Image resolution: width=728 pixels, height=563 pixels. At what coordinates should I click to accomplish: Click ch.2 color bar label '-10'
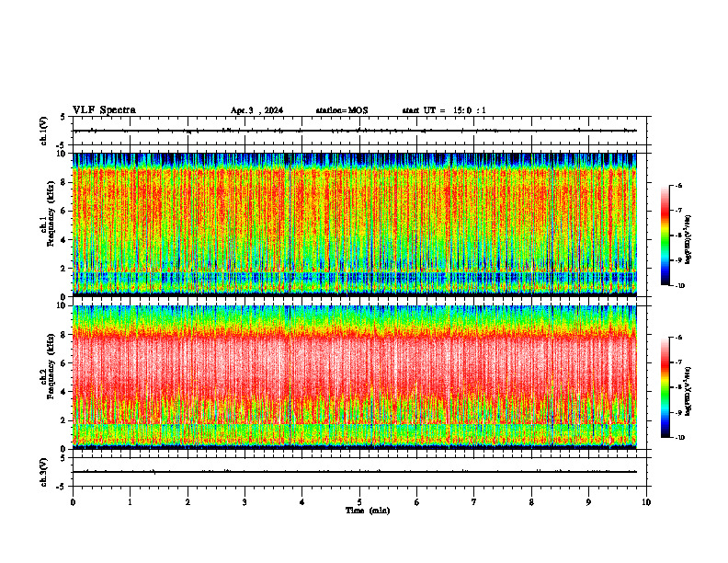click(x=679, y=438)
